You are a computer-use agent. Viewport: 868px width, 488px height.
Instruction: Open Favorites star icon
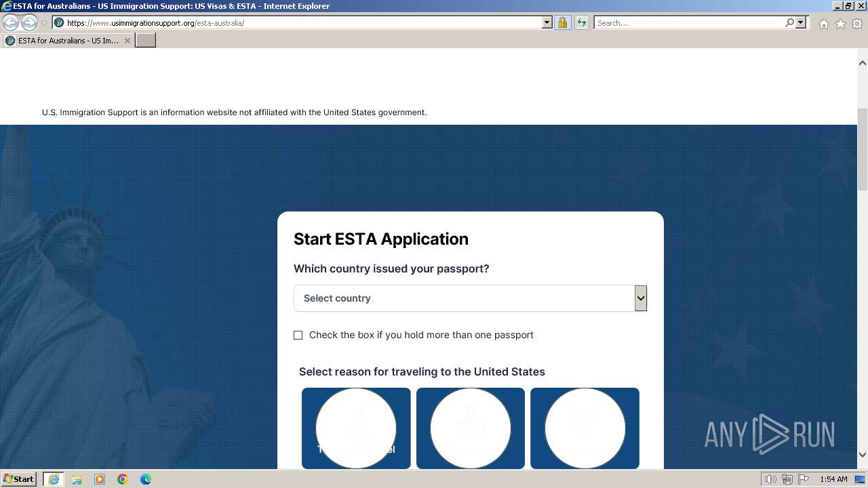click(x=840, y=24)
